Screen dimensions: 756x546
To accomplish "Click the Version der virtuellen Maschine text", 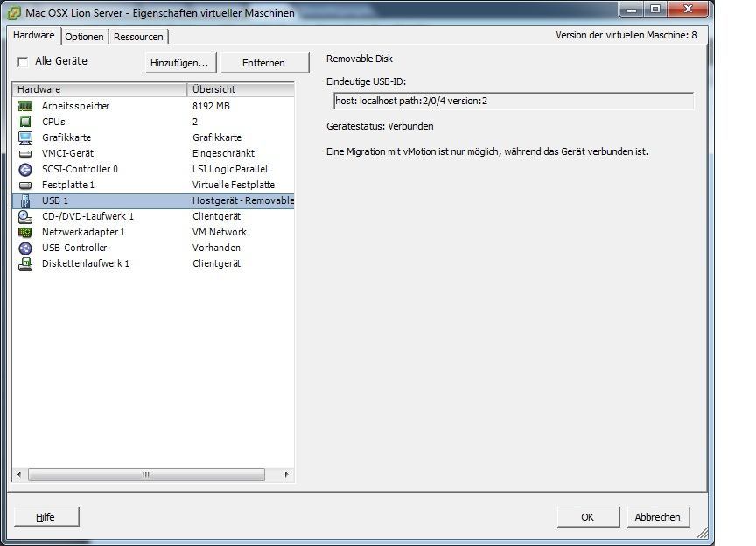I will click(x=626, y=35).
